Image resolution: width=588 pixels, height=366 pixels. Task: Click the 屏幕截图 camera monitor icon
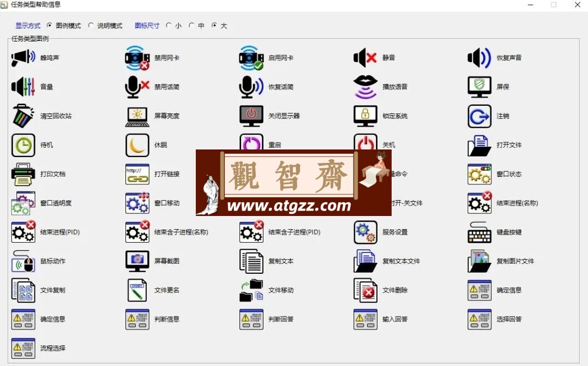137,261
